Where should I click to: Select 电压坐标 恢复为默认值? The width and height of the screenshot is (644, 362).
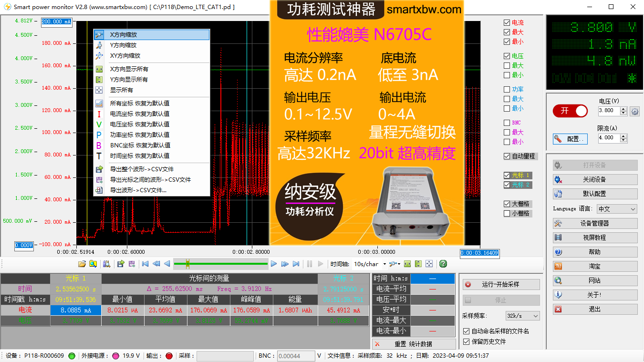[151, 124]
